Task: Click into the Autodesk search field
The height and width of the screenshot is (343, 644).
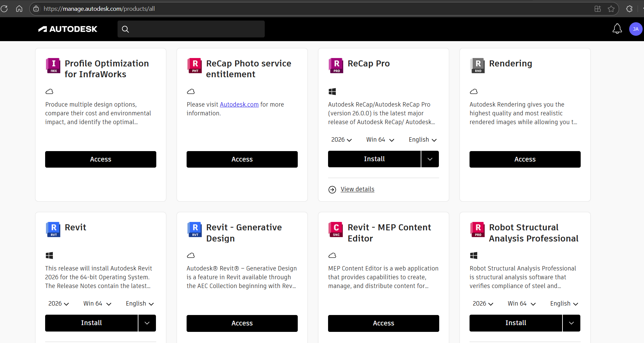Action: click(191, 29)
